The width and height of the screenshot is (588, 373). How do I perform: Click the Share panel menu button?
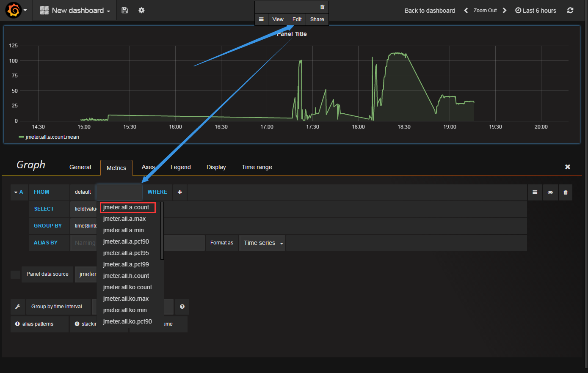(x=317, y=19)
